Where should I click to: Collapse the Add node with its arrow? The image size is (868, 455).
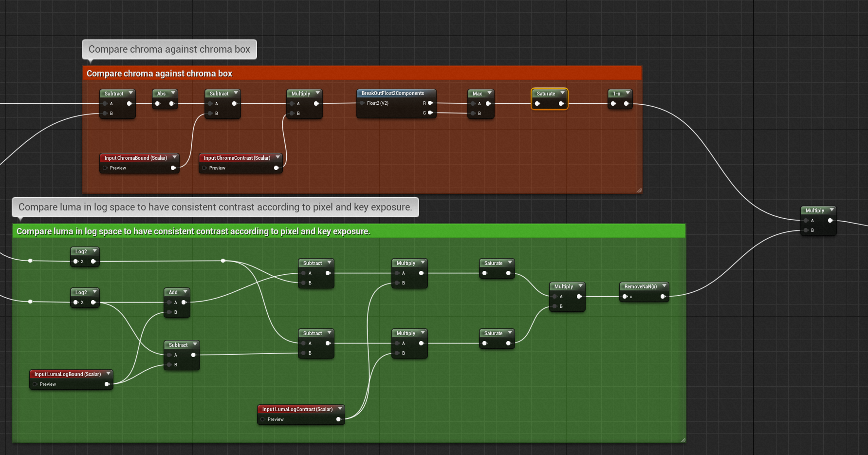click(185, 291)
